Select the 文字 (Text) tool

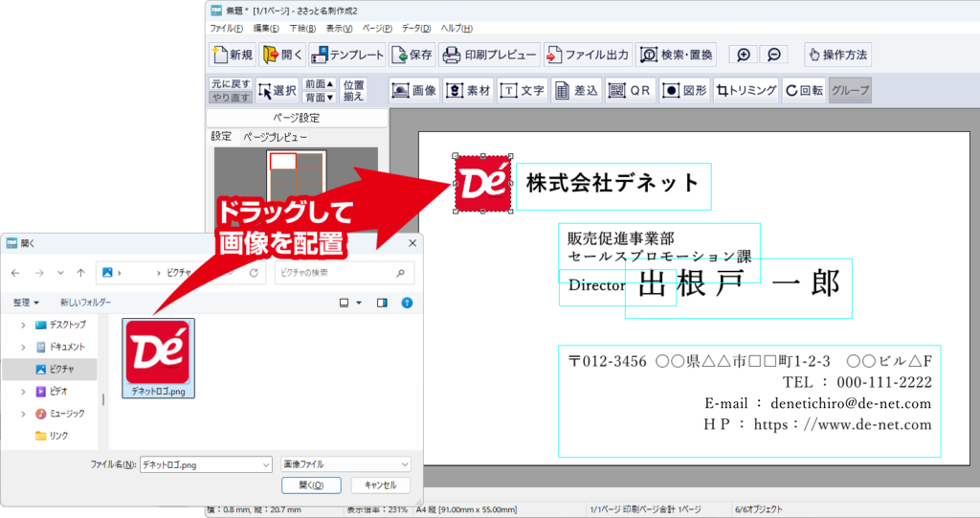(522, 90)
